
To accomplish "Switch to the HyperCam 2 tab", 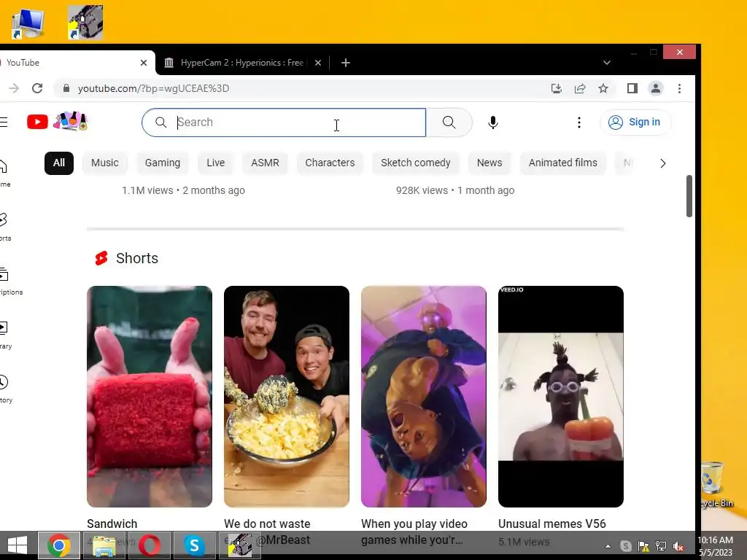I will coord(242,63).
